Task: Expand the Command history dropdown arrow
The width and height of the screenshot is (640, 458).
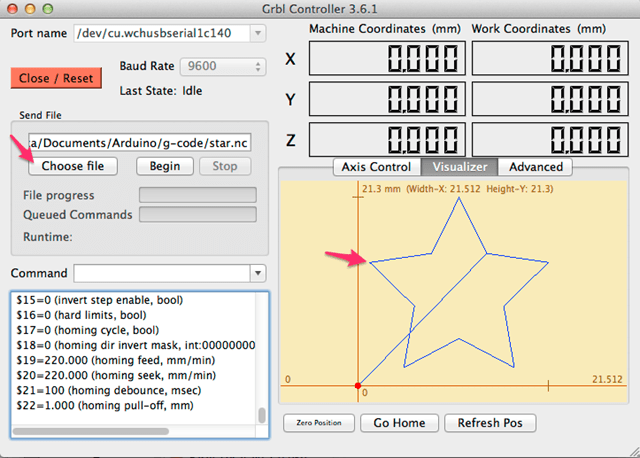Action: [258, 273]
